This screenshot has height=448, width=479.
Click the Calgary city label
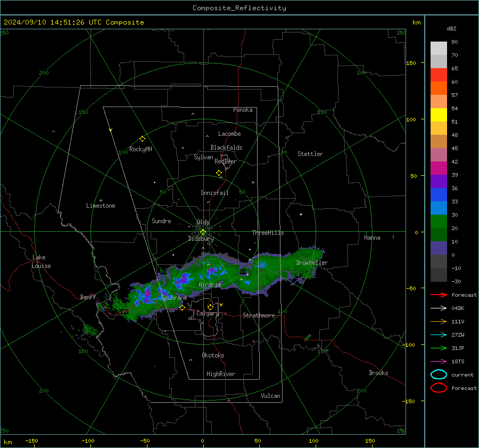208,313
